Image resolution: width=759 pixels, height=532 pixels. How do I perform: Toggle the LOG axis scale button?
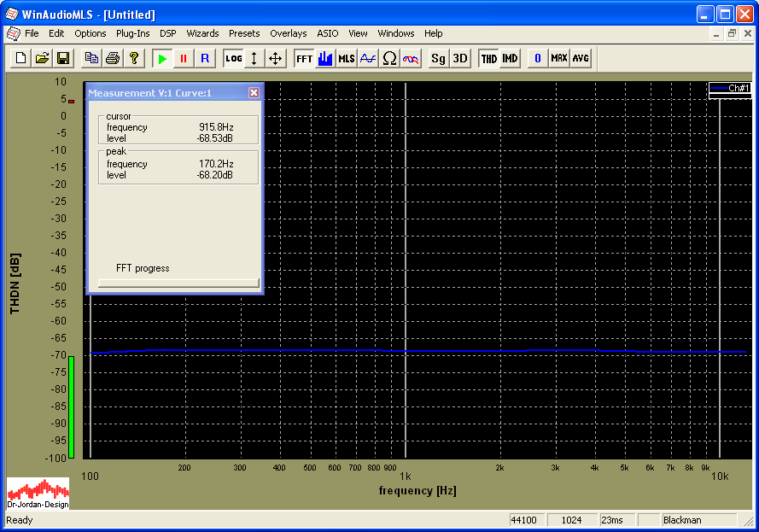233,58
